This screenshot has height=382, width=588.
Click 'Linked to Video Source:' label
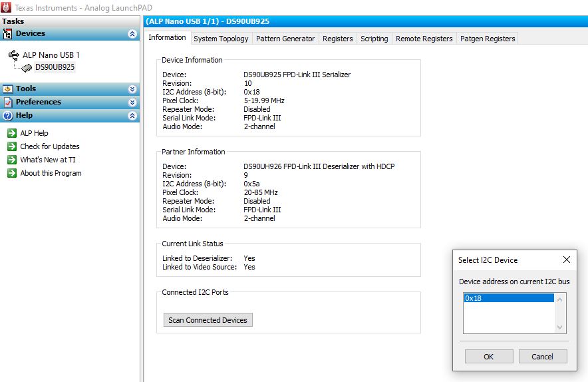tap(200, 267)
